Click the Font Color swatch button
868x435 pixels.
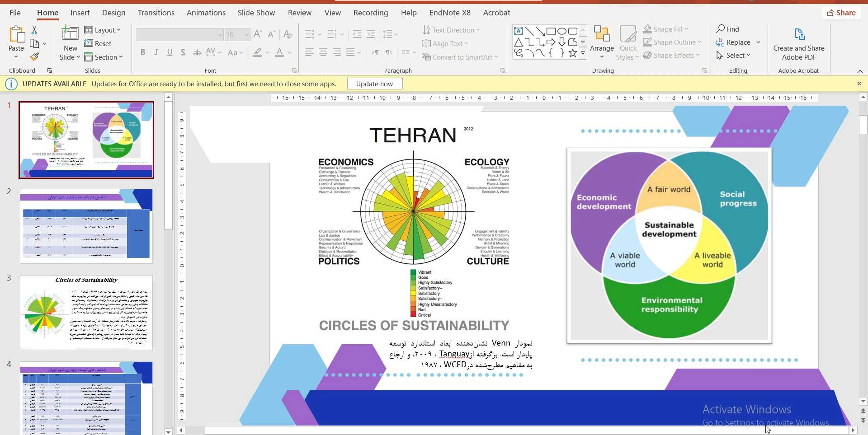pos(279,52)
